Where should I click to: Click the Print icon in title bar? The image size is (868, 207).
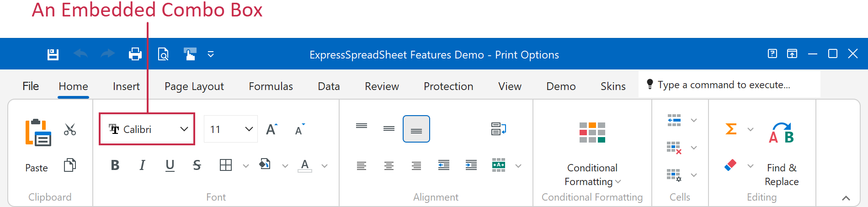point(135,55)
